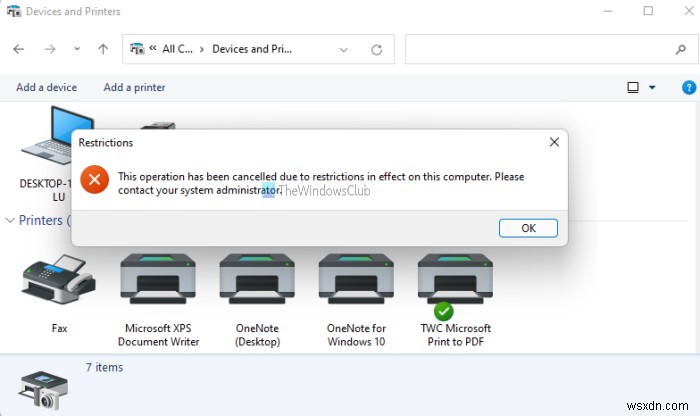This screenshot has width=700, height=416.
Task: Maximize the Devices and Printers window
Action: (648, 11)
